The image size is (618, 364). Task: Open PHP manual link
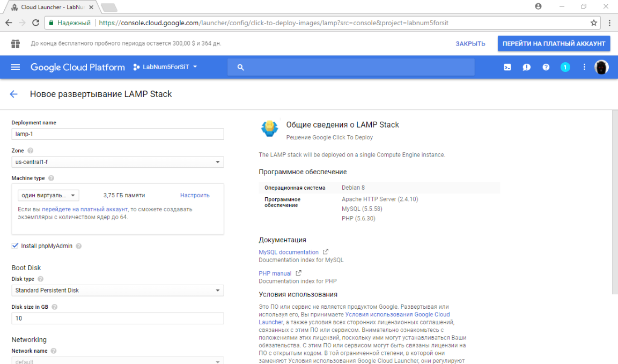(275, 273)
